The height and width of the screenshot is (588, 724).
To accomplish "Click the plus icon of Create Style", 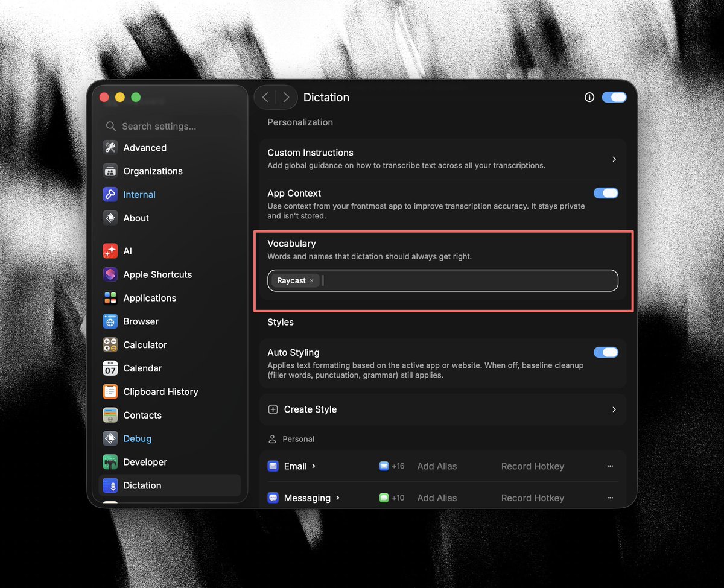I will [273, 409].
